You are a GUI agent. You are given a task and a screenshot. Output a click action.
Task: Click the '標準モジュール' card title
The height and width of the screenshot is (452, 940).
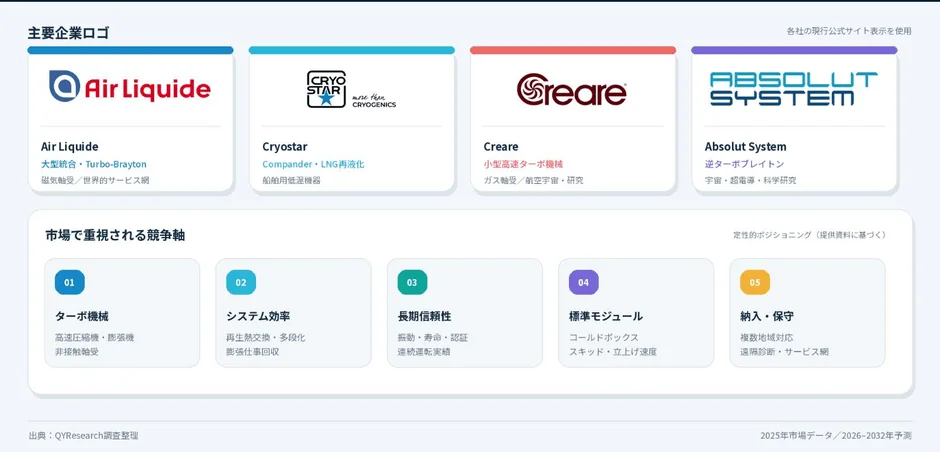coord(605,316)
